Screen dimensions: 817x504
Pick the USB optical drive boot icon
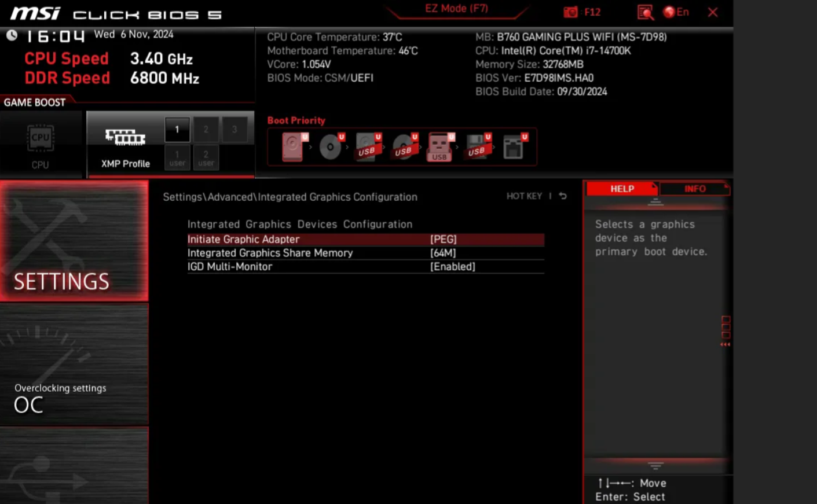[x=404, y=146]
